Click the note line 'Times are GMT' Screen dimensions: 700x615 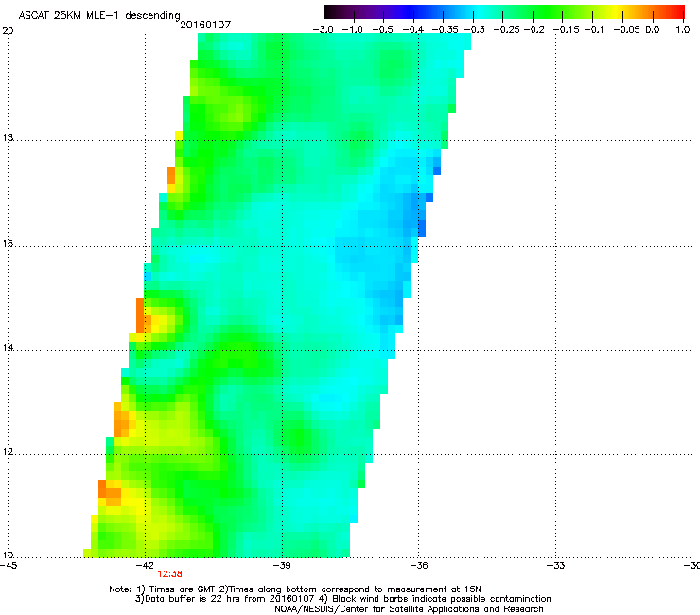click(x=183, y=589)
